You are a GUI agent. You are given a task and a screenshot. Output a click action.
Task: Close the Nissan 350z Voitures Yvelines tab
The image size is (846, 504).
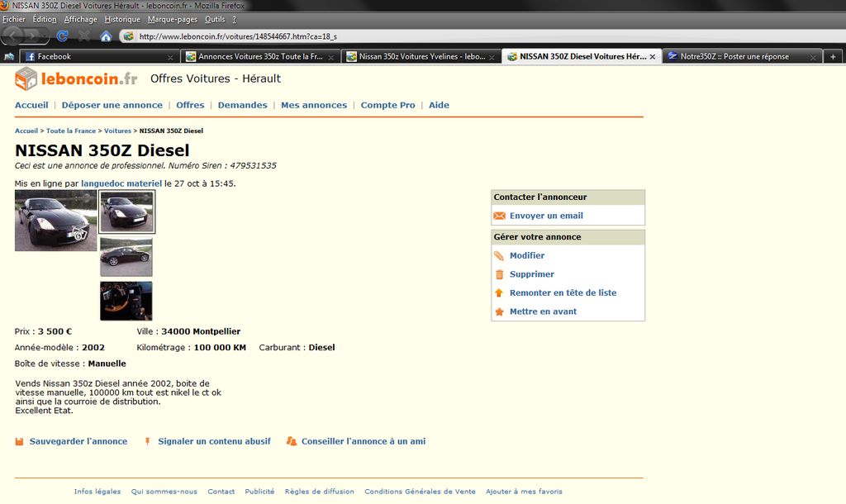(x=493, y=57)
